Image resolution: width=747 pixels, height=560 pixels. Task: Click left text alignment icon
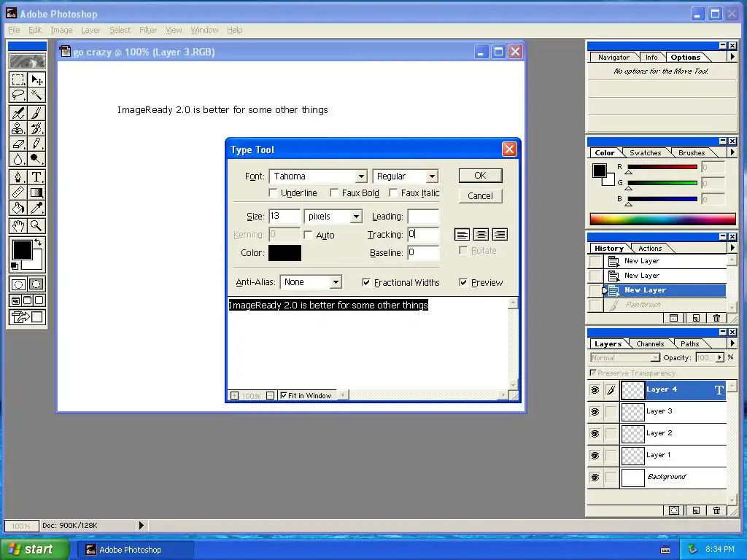tap(462, 234)
